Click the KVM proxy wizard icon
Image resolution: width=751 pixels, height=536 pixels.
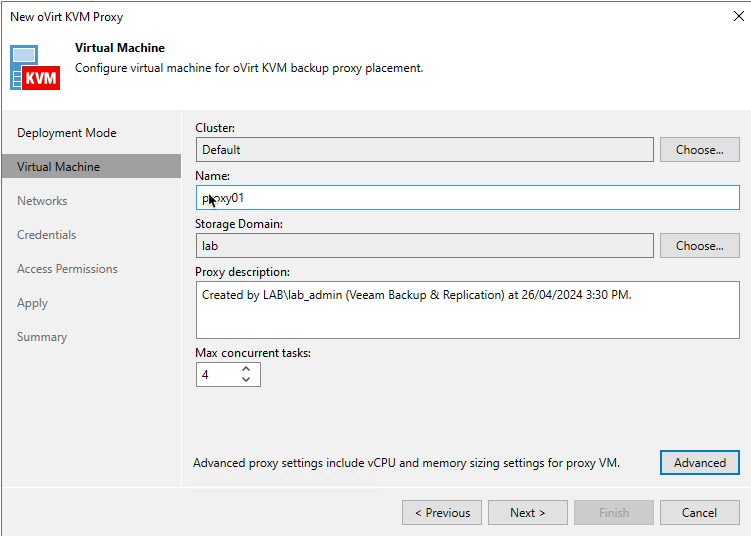point(35,67)
